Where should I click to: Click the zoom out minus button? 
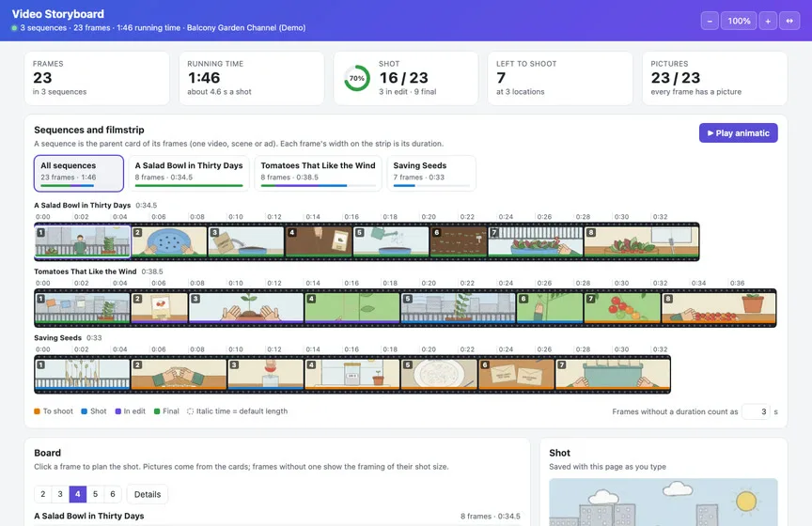click(710, 21)
